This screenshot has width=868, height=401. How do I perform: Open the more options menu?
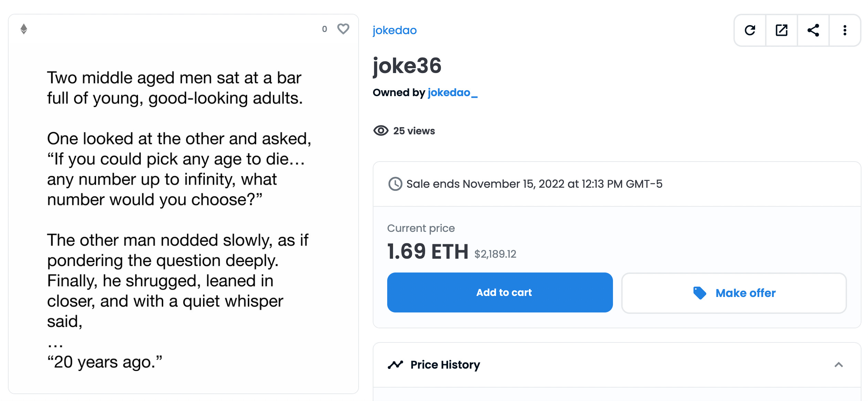tap(845, 30)
